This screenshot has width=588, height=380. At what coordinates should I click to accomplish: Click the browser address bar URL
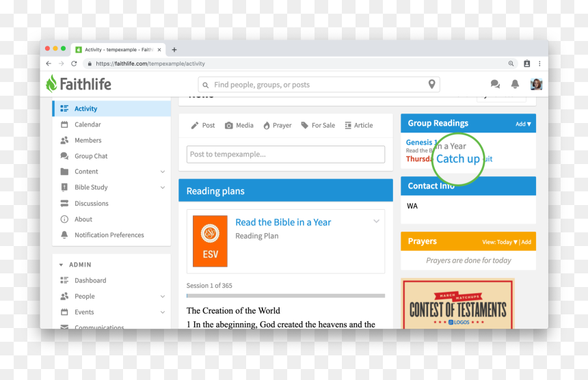150,64
